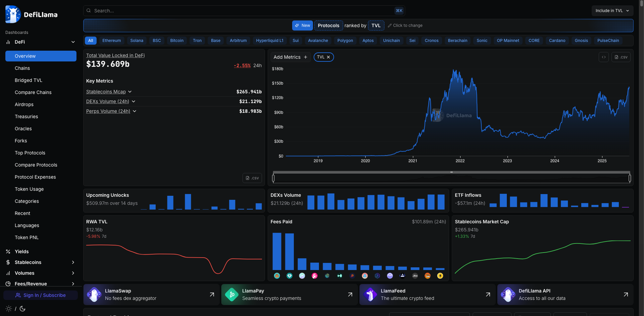Open LlamaPay via its arrow icon
The image size is (644, 316).
coord(350,295)
